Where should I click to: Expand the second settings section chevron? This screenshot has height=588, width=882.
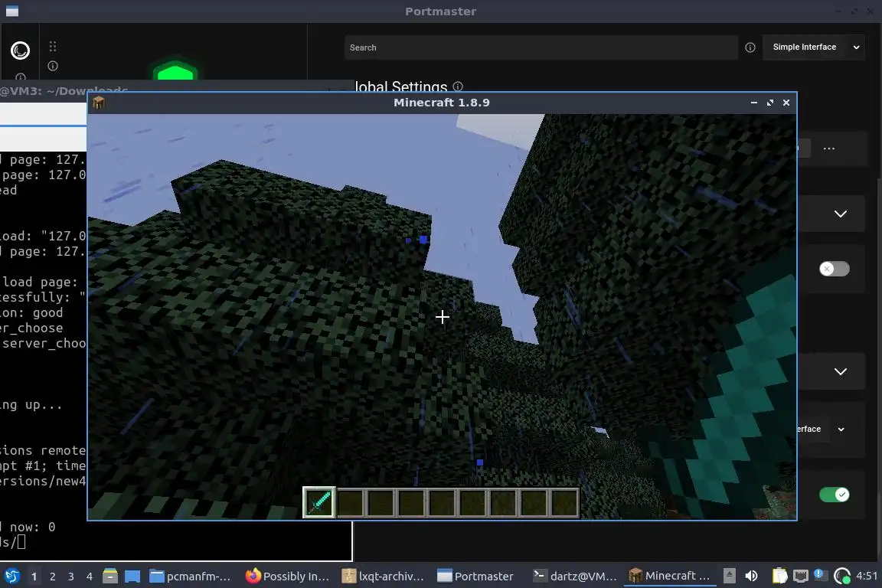(841, 371)
